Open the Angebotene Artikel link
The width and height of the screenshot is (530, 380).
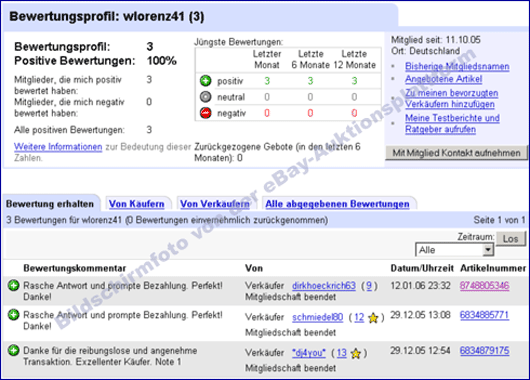443,79
